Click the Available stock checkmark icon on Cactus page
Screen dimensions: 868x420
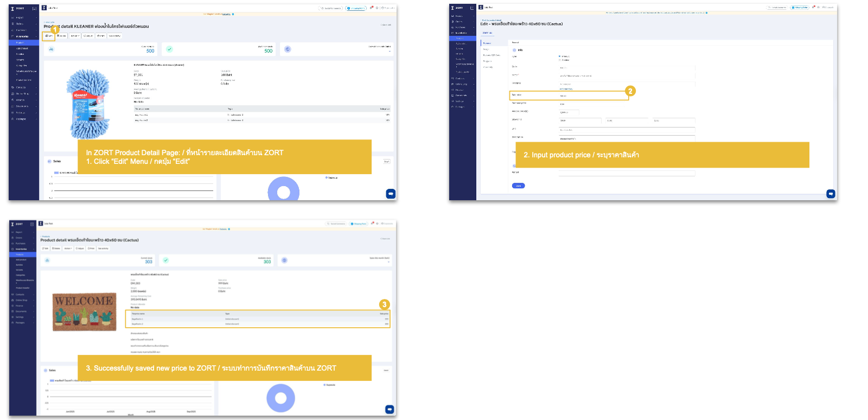166,260
